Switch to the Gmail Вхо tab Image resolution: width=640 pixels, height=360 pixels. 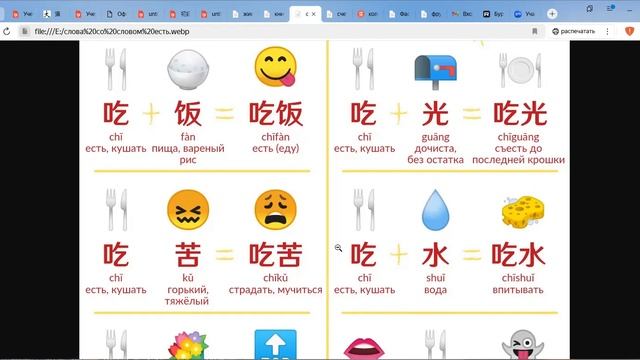462,14
